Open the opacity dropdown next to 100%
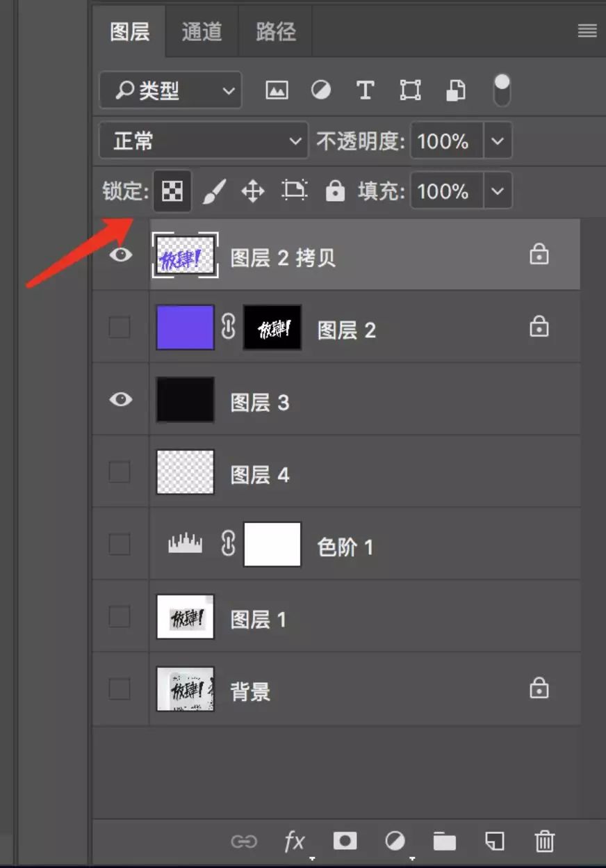 tap(498, 140)
